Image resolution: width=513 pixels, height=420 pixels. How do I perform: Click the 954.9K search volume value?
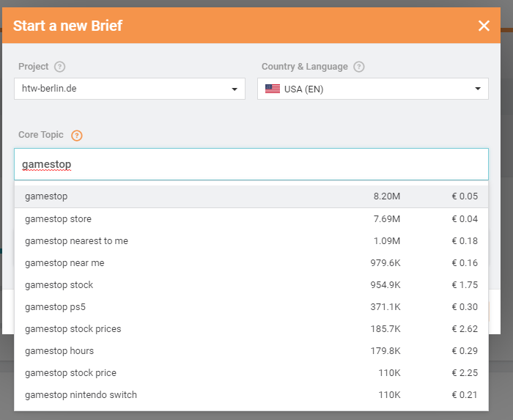385,285
